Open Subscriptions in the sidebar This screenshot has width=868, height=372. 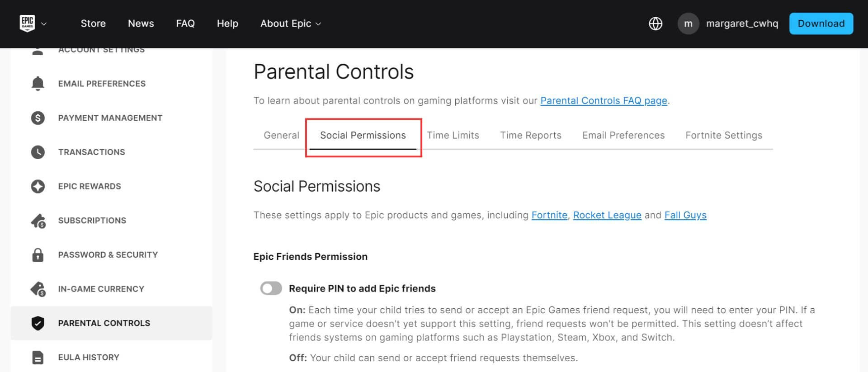click(x=92, y=221)
